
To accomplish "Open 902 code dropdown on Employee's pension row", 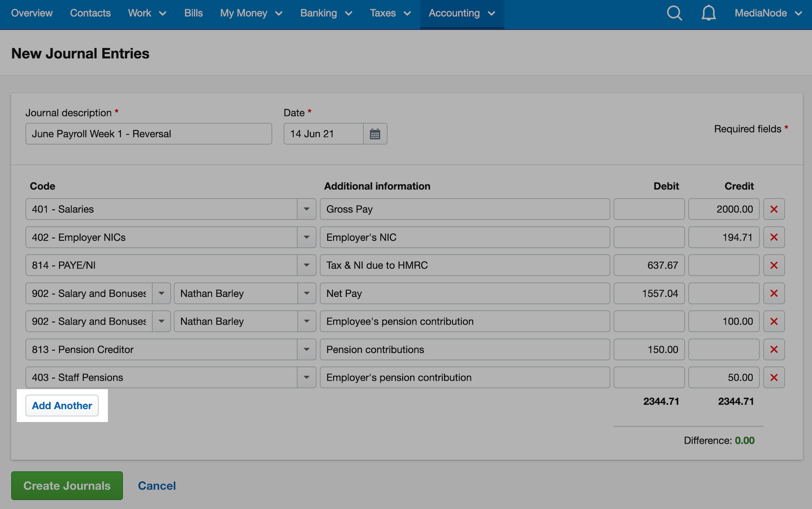I will [x=161, y=321].
